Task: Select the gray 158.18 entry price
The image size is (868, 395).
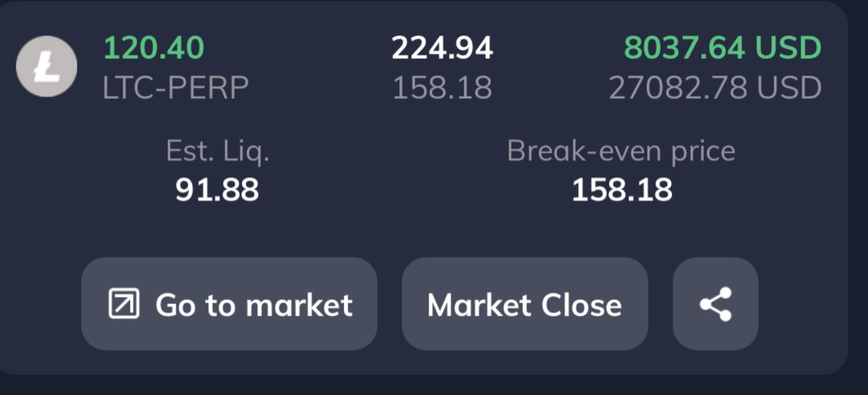Action: [442, 87]
